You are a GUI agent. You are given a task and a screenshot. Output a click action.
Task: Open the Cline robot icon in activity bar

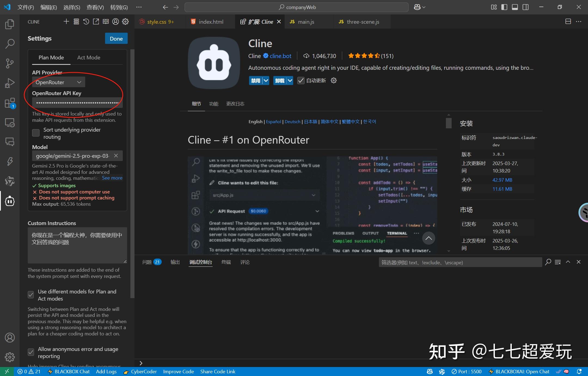(x=10, y=201)
